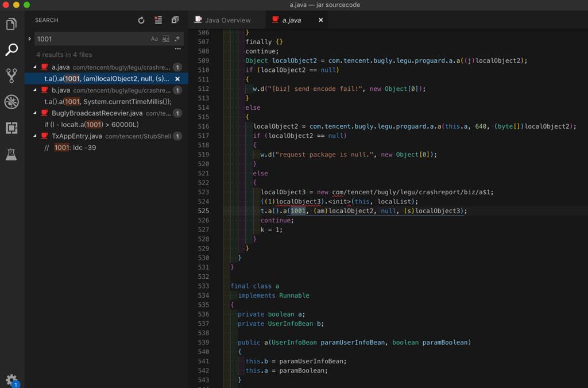This screenshot has height=388, width=588.
Task: Toggle Match Whole Word option
Action: (x=165, y=39)
